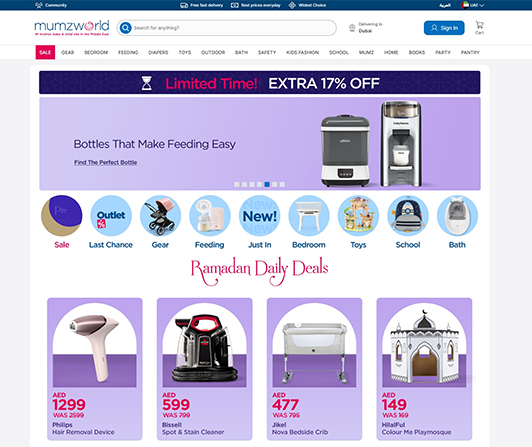
Task: Select the last carousel slide dot
Action: (x=282, y=184)
